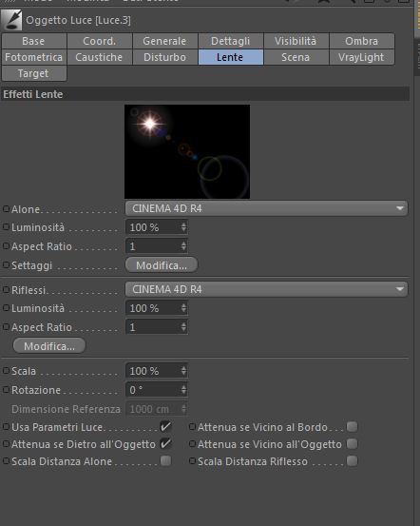420x526 pixels.
Task: Click keyframe dot beside Attenua se Vicino al Bordo
Action: pyautogui.click(x=192, y=427)
